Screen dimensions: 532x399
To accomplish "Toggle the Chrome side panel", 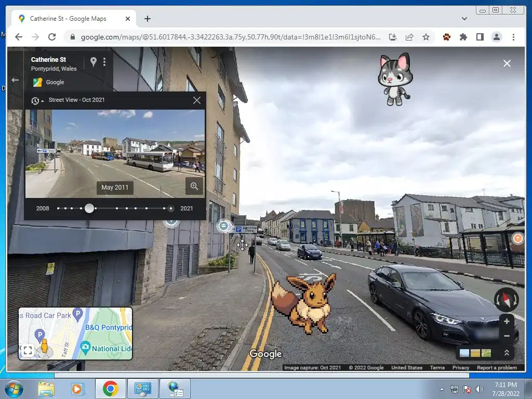I will point(480,37).
